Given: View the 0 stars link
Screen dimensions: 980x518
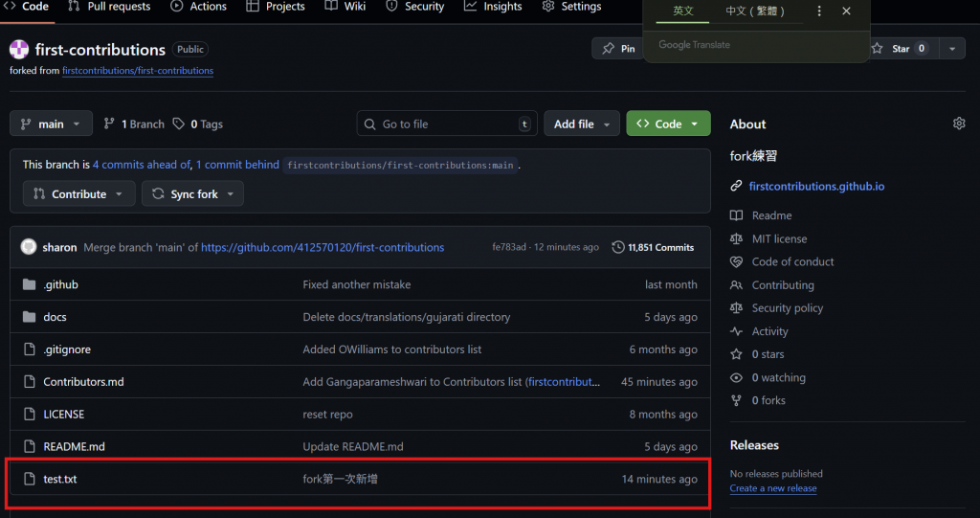Looking at the screenshot, I should 768,354.
